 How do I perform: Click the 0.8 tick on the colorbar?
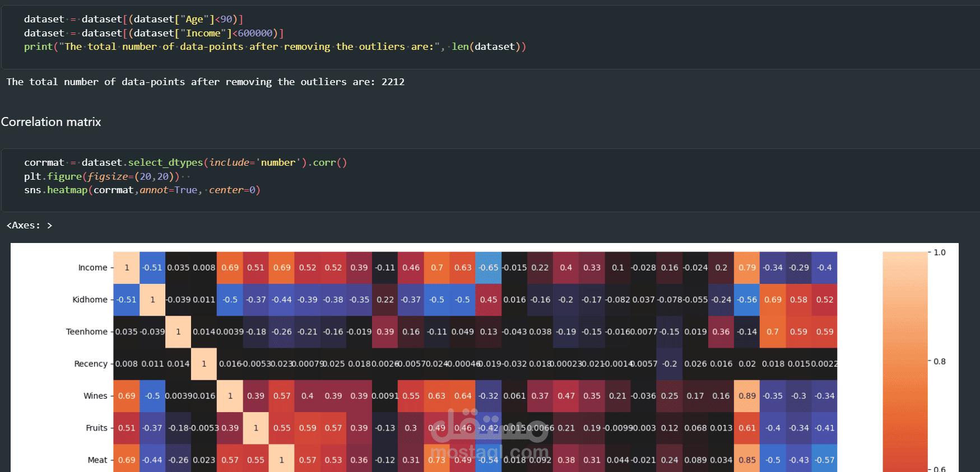coord(940,362)
